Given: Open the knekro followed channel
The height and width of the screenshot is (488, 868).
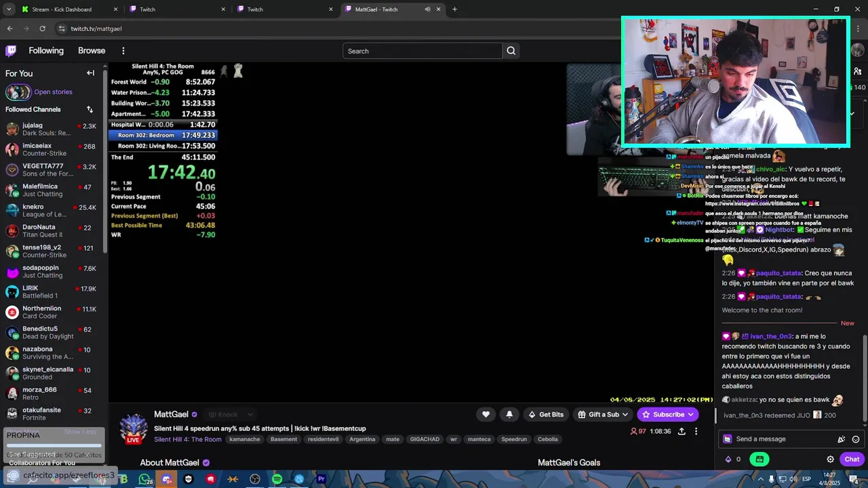Looking at the screenshot, I should 53,210.
